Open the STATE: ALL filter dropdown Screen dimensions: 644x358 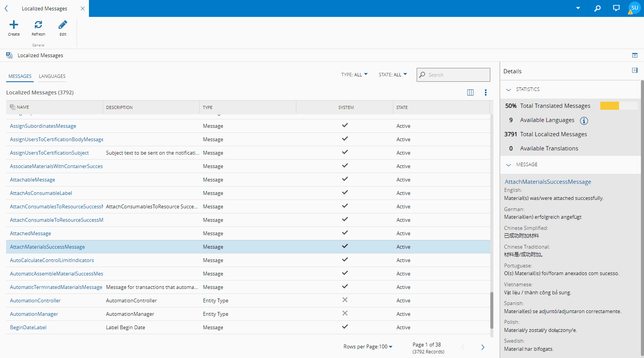click(393, 75)
